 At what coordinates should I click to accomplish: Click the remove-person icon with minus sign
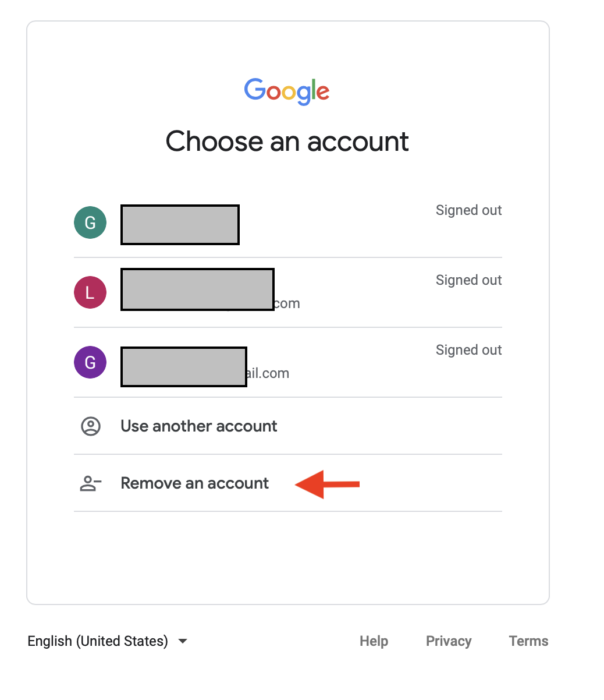tap(91, 483)
